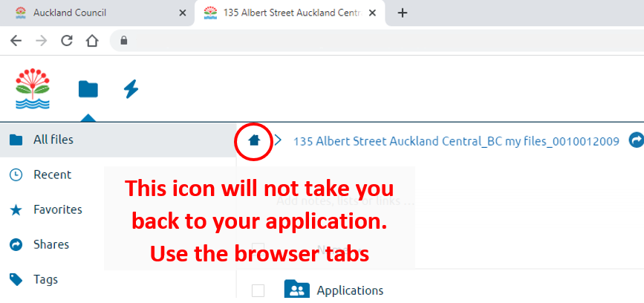Show Recent files in sidebar
This screenshot has height=303, width=644.
tap(52, 175)
